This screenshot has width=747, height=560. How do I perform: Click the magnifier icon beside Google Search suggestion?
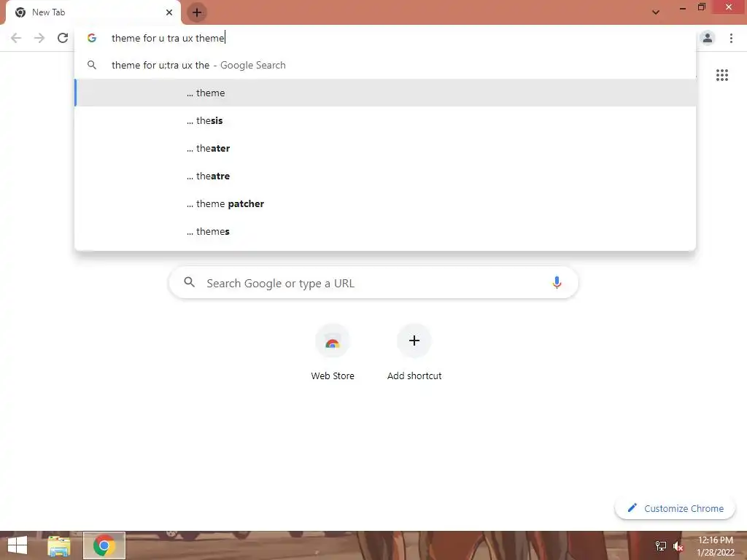point(92,65)
